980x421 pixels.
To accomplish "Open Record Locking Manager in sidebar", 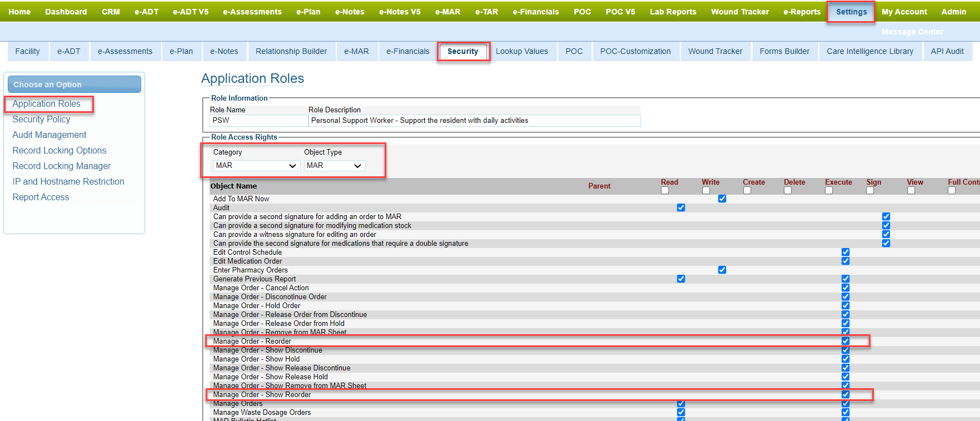I will coord(62,166).
